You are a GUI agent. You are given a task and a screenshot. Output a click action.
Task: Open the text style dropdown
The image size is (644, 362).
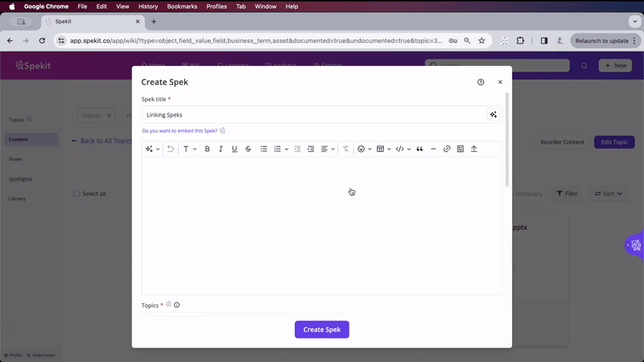point(189,149)
